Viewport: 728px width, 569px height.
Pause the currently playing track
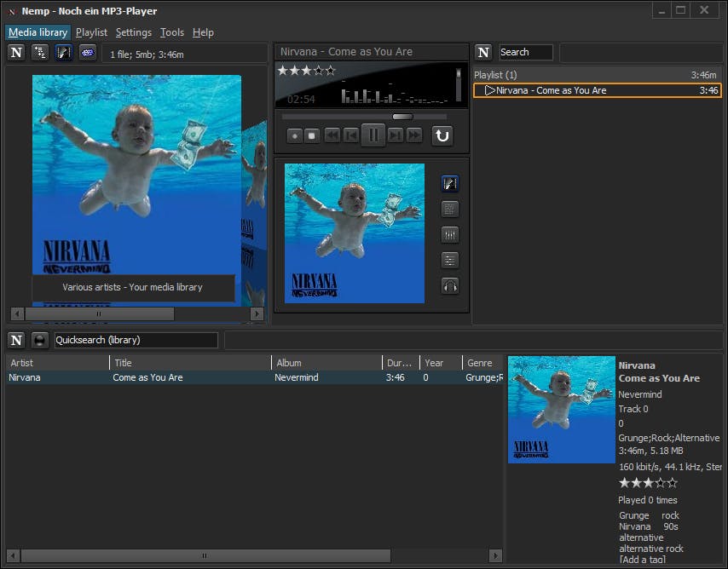pyautogui.click(x=373, y=135)
